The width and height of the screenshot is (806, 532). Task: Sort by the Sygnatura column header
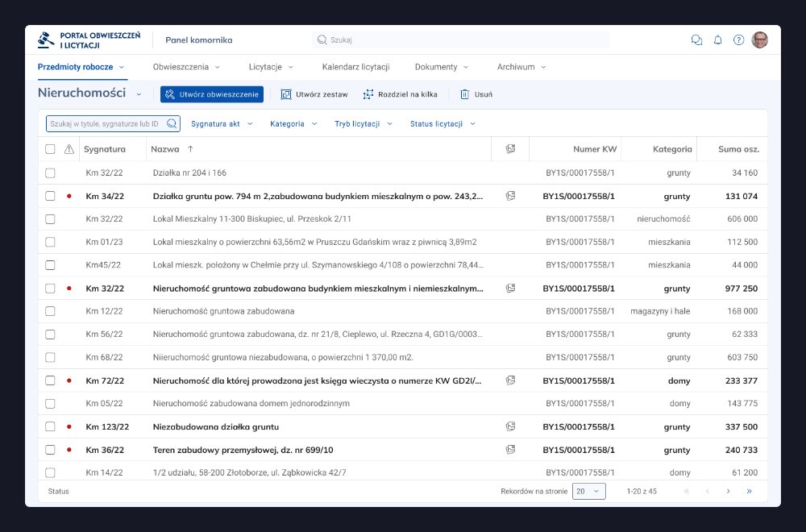[104, 149]
